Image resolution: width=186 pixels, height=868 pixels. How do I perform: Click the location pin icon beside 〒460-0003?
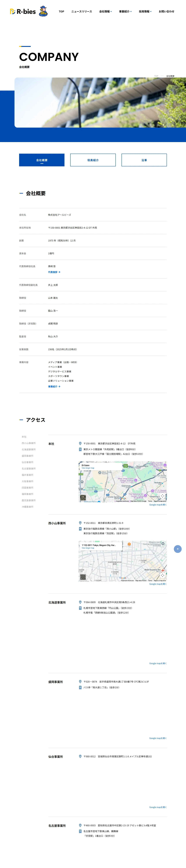(x=80, y=826)
